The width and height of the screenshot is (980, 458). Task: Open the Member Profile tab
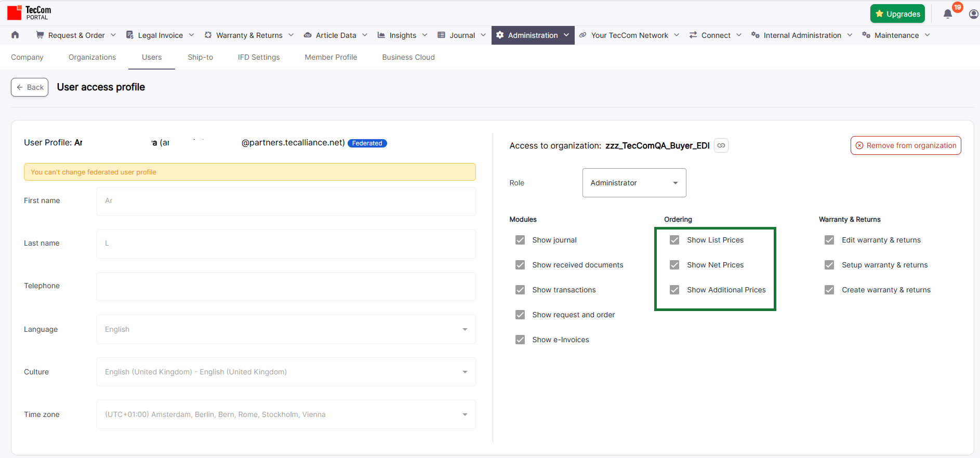[331, 57]
